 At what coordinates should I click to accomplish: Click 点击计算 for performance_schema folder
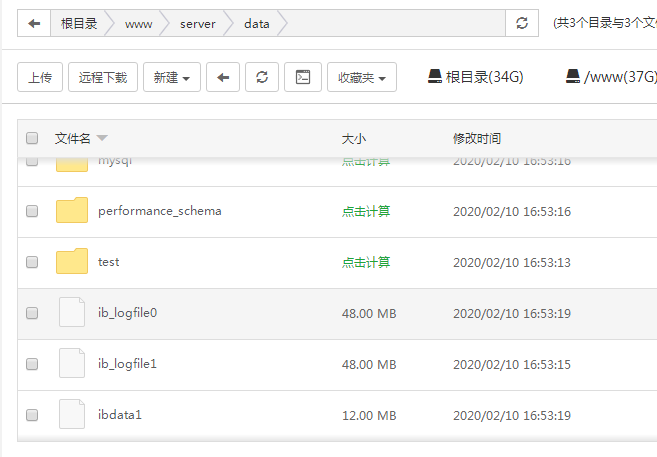point(366,211)
